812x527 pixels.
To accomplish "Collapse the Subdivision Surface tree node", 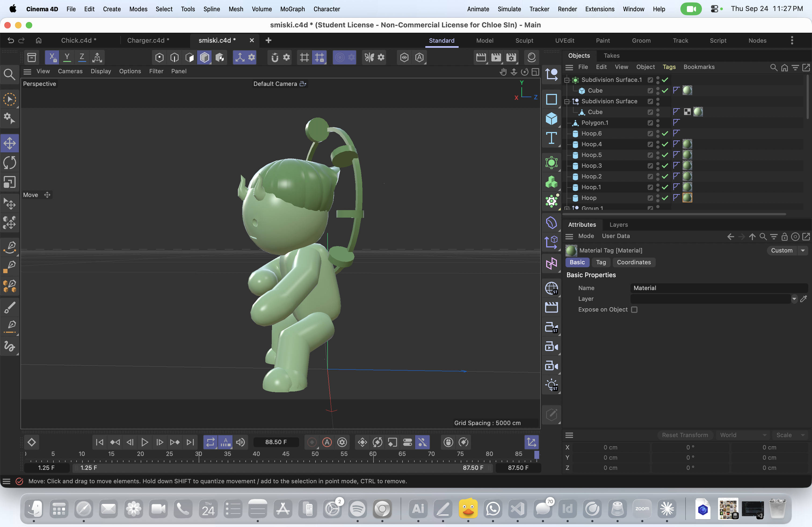I will pos(567,102).
